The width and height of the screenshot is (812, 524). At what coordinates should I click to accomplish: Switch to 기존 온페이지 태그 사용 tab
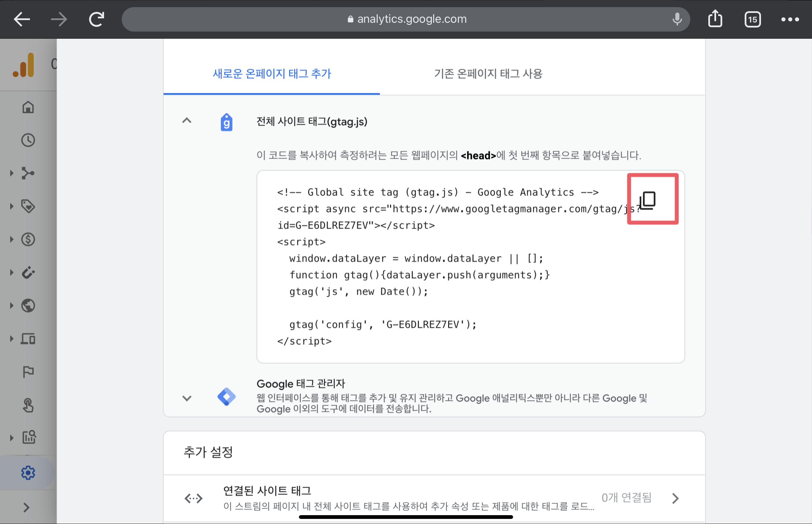[x=488, y=74]
